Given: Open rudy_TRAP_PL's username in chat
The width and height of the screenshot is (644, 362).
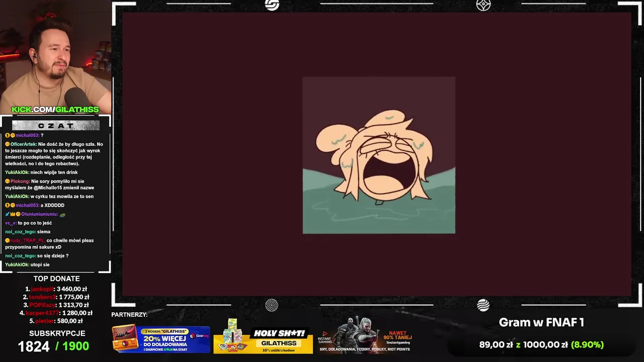Looking at the screenshot, I should tap(28, 240).
